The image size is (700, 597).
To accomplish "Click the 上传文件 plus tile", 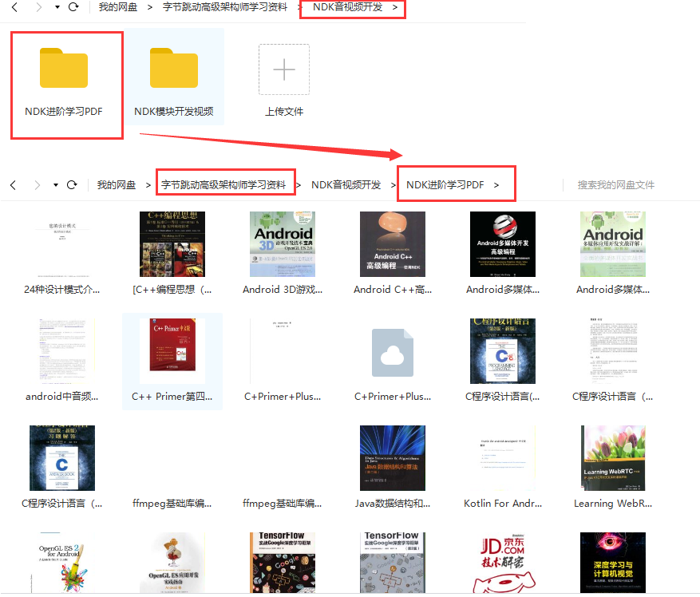I will (284, 69).
